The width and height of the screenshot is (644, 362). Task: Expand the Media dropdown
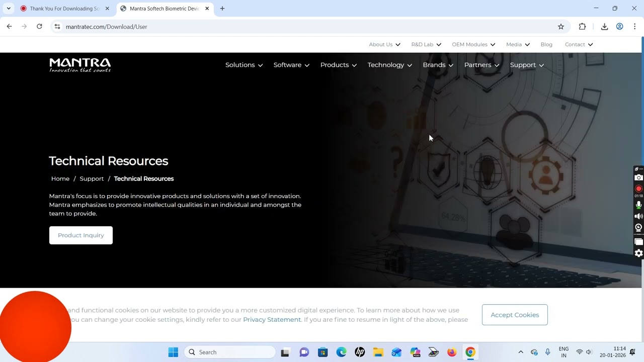point(518,44)
